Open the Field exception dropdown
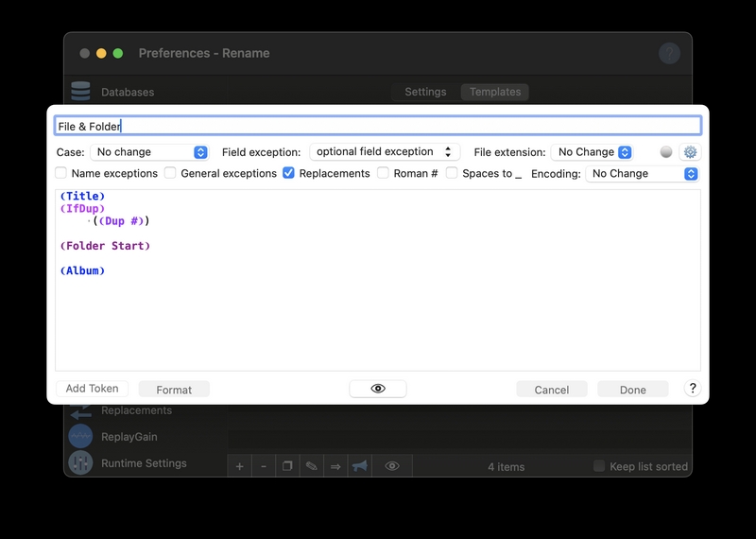 tap(385, 152)
